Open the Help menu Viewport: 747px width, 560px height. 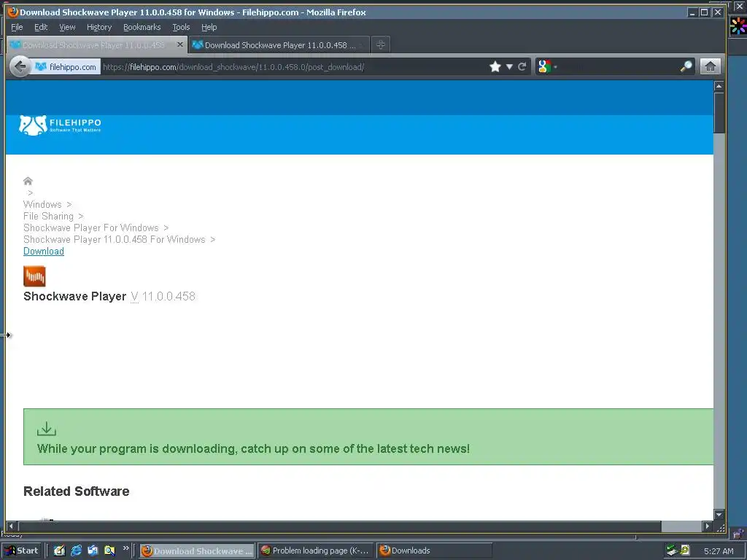pyautogui.click(x=209, y=27)
